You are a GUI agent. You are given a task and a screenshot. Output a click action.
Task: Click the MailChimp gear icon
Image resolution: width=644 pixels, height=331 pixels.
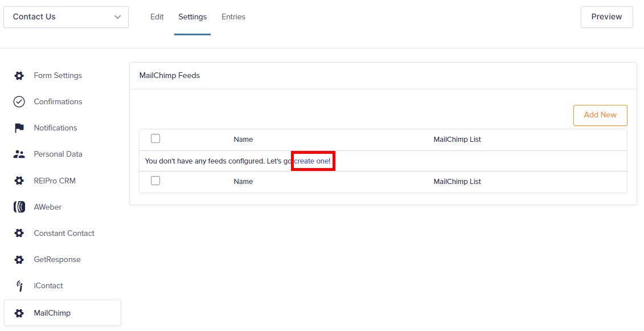pyautogui.click(x=19, y=313)
